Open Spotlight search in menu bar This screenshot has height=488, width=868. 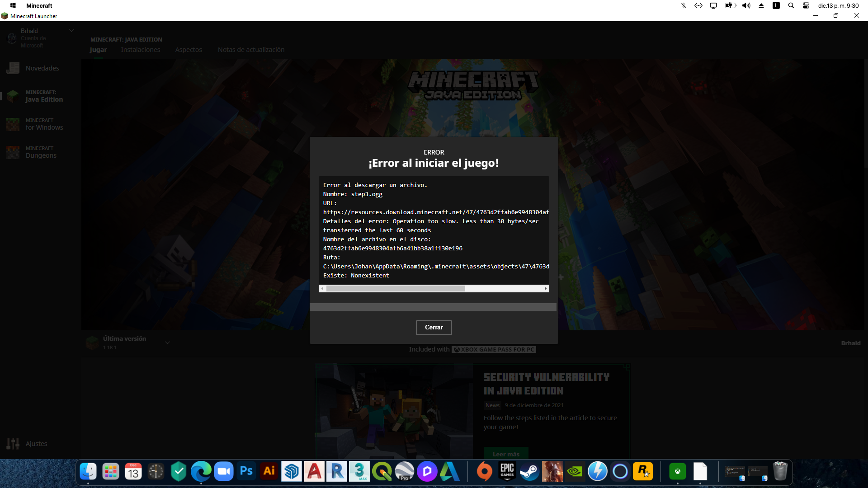(791, 6)
